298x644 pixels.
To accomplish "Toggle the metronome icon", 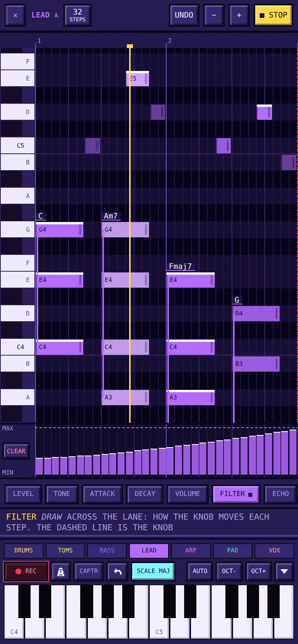I will 61,572.
